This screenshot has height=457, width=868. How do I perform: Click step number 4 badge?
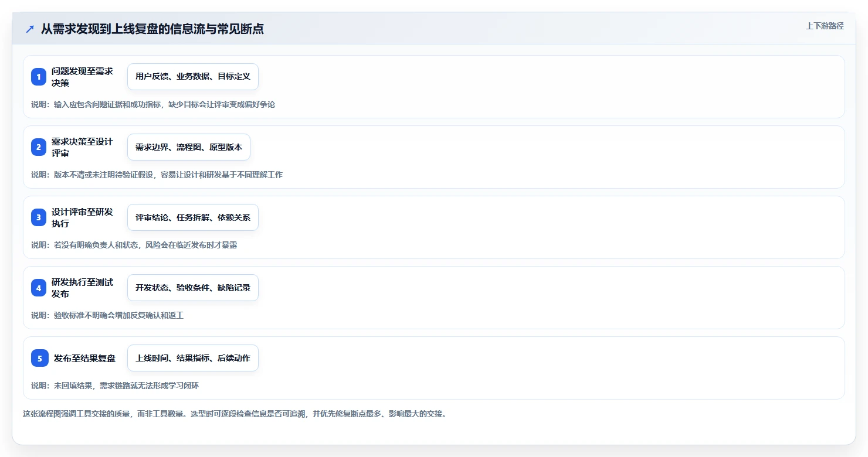tap(39, 288)
